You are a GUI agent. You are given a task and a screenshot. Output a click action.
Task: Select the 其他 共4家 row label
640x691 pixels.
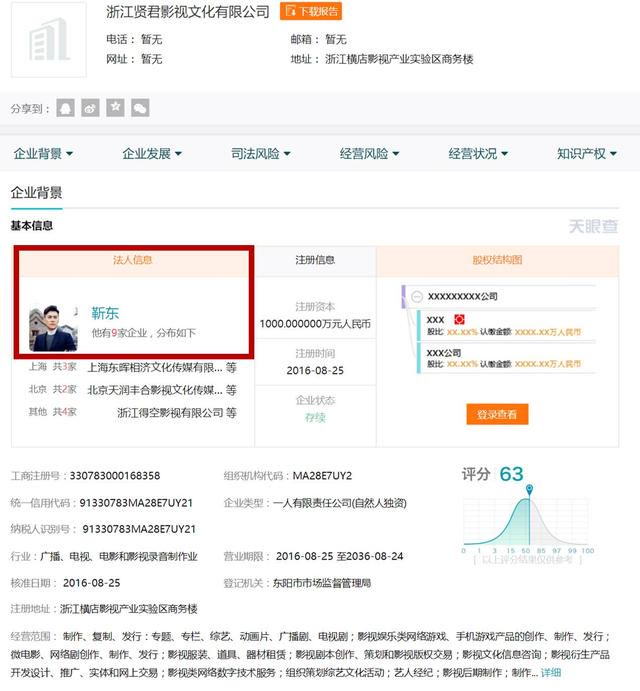52,412
